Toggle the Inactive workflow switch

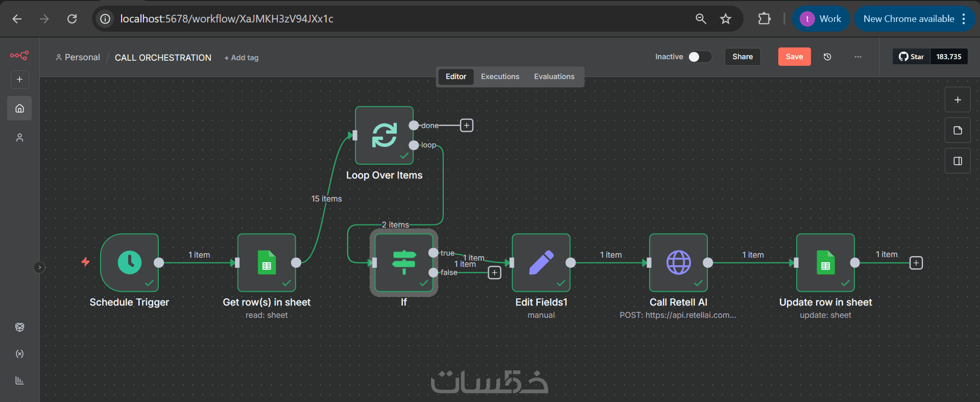(699, 57)
